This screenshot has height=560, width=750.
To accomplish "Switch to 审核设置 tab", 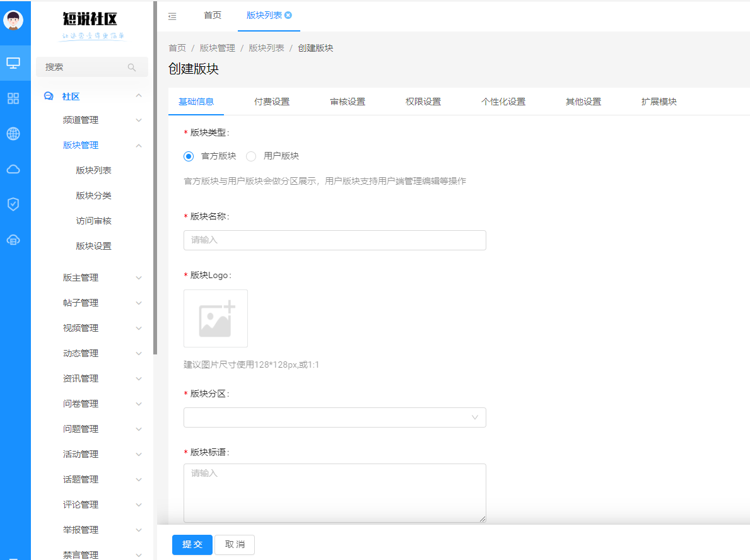I will (x=348, y=102).
